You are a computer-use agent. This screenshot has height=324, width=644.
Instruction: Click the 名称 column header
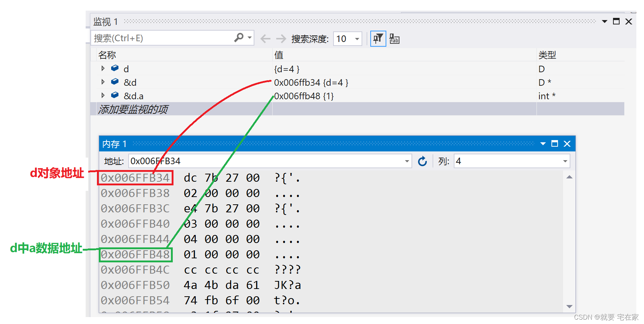click(x=107, y=55)
